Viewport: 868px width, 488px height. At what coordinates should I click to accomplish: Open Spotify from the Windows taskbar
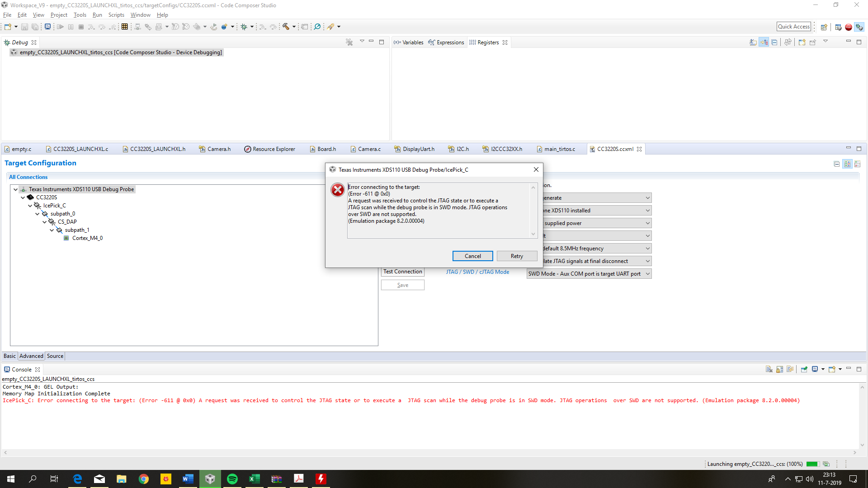(232, 479)
